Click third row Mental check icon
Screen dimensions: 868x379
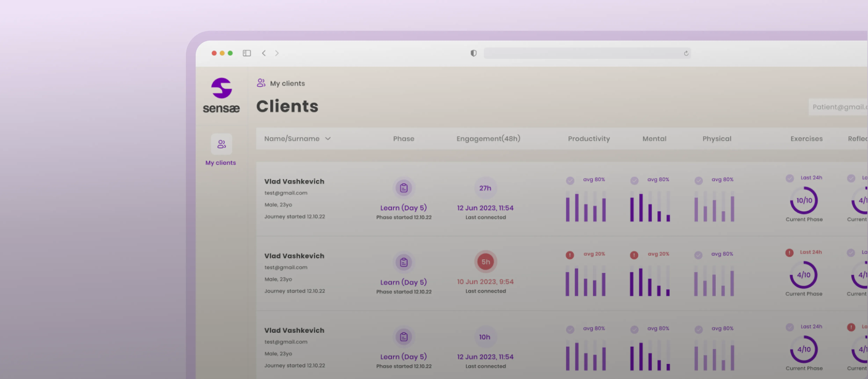[635, 329]
